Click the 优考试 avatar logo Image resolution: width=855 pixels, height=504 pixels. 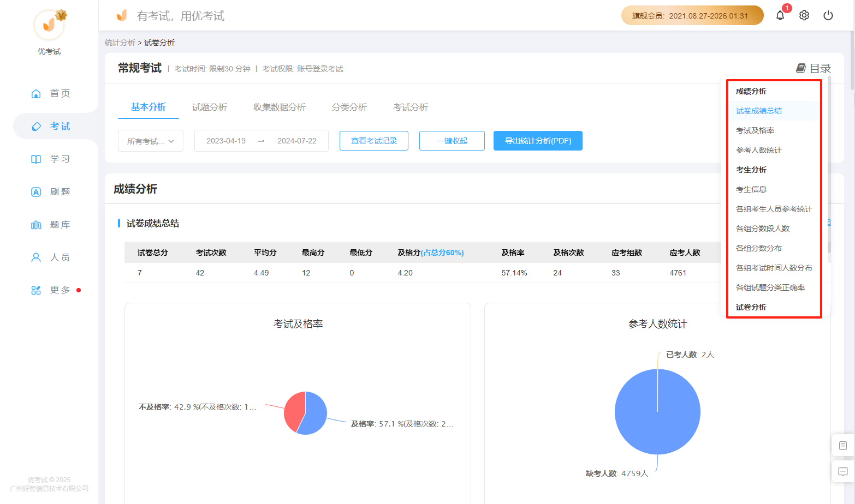point(49,25)
